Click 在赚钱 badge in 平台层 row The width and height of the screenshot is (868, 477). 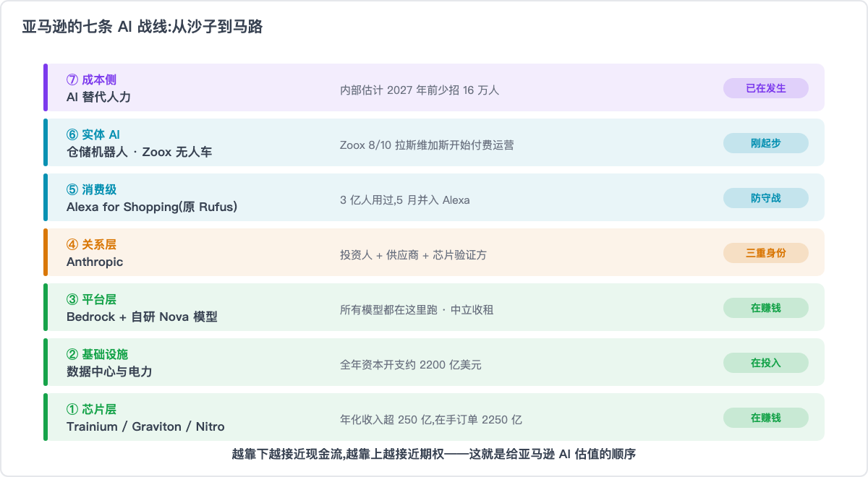tap(766, 308)
